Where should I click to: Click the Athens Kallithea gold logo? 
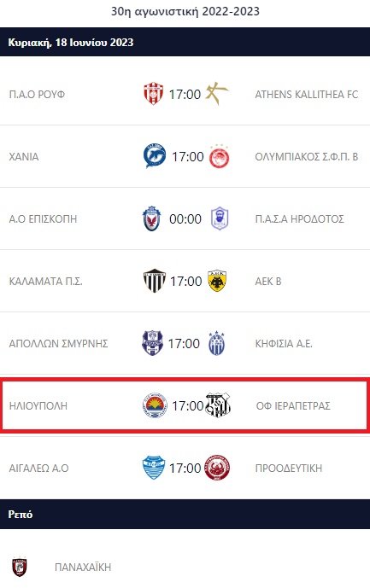click(x=217, y=93)
